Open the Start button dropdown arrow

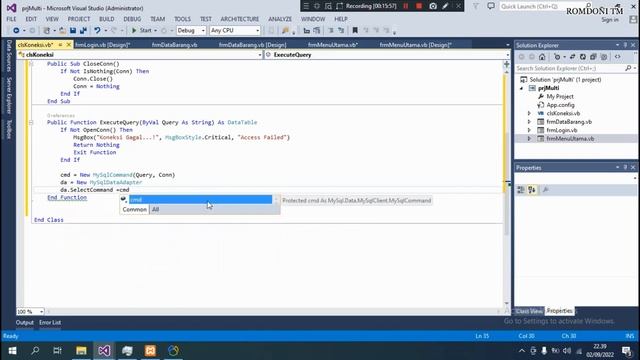pyautogui.click(x=155, y=31)
